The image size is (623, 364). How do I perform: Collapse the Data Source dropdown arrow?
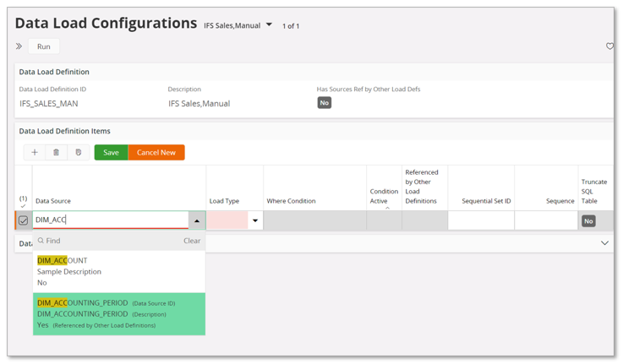[197, 220]
